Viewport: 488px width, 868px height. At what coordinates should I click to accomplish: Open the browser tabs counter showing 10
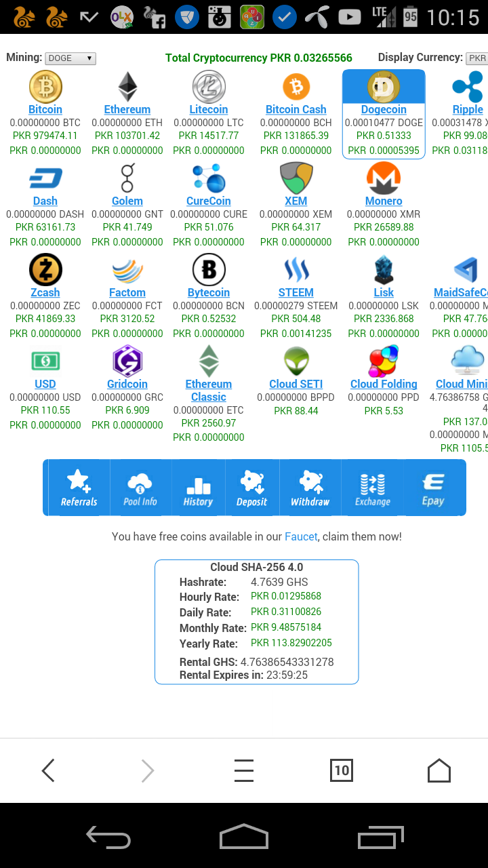tap(342, 770)
